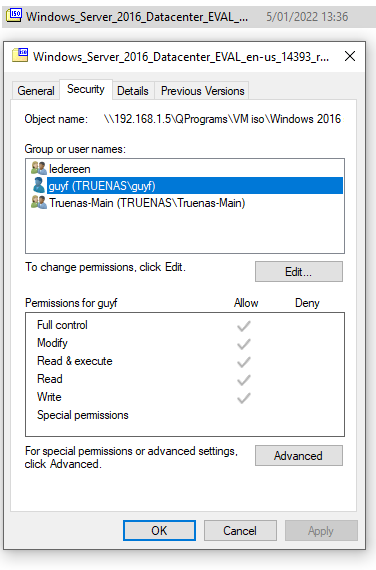Image resolution: width=376 pixels, height=570 pixels.
Task: Click the Full control permission label
Action: (62, 325)
